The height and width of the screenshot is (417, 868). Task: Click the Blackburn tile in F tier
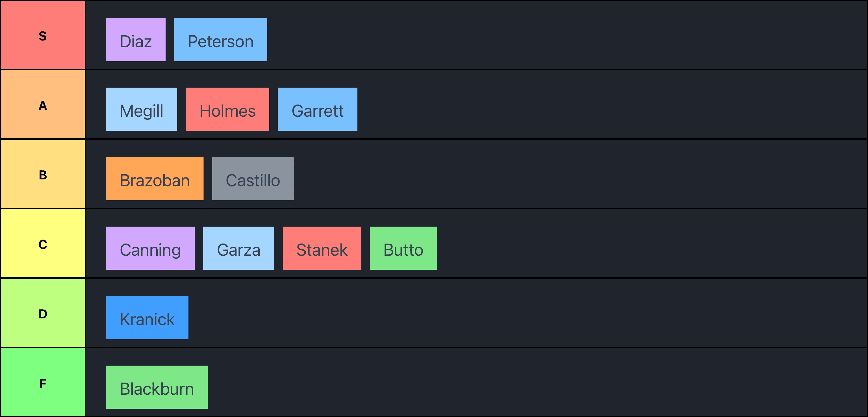(x=157, y=387)
